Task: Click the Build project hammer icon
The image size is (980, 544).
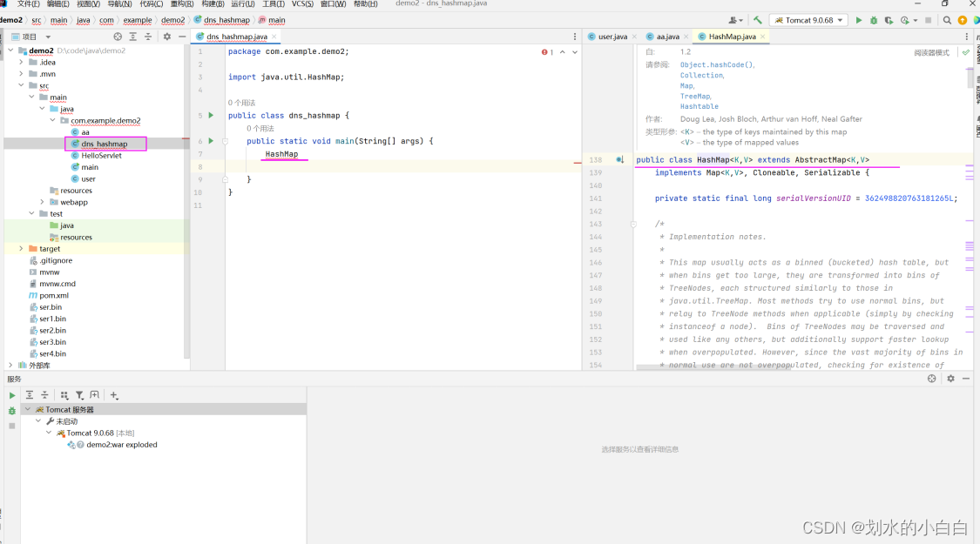Action: [758, 20]
